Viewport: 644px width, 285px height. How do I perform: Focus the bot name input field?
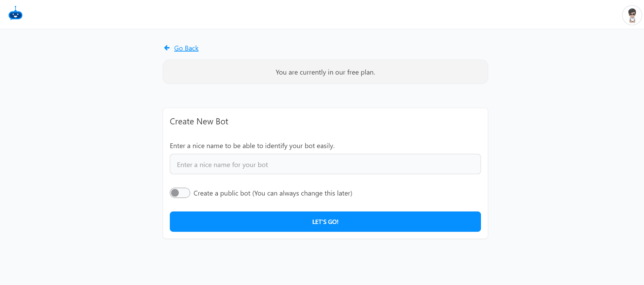[325, 164]
